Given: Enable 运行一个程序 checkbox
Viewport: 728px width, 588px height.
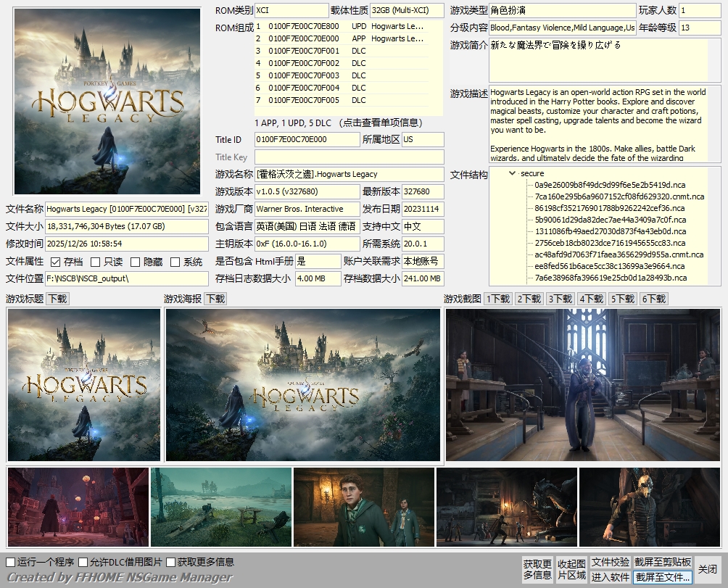Looking at the screenshot, I should click(11, 562).
